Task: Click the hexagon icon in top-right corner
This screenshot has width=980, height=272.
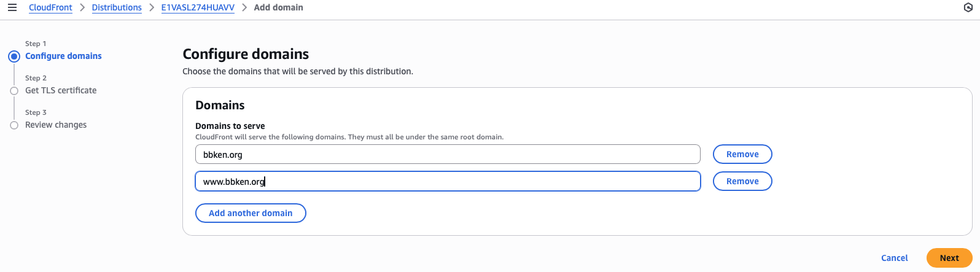Action: tap(968, 8)
